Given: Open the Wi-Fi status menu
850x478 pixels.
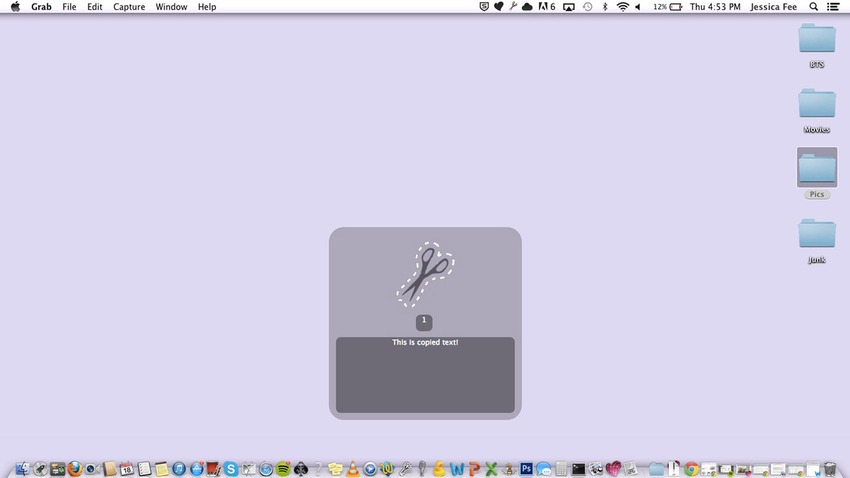Looking at the screenshot, I should 622,7.
